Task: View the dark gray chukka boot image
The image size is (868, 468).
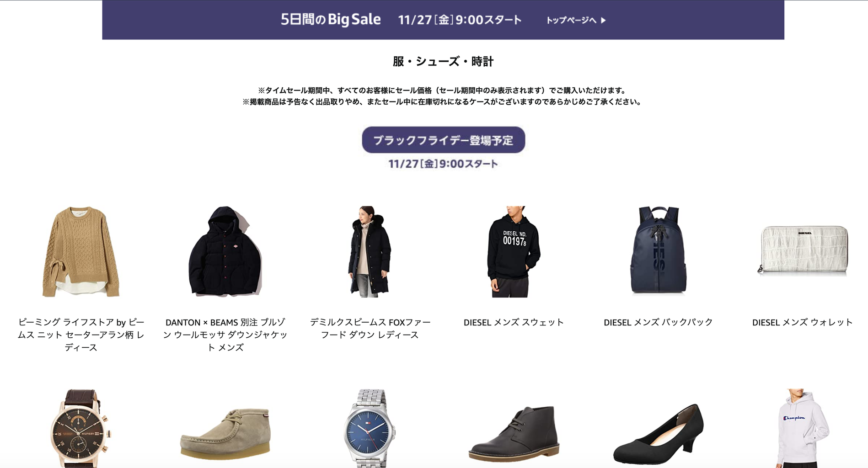Action: click(x=514, y=433)
